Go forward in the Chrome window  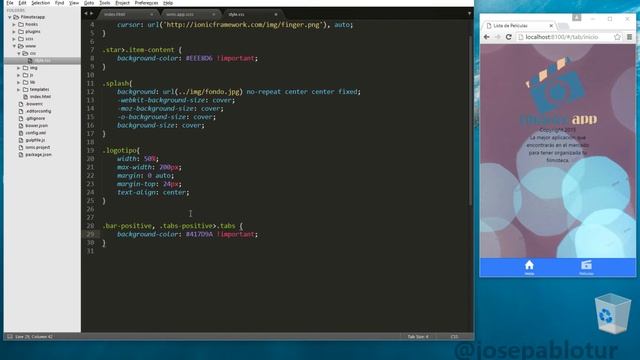click(x=498, y=37)
